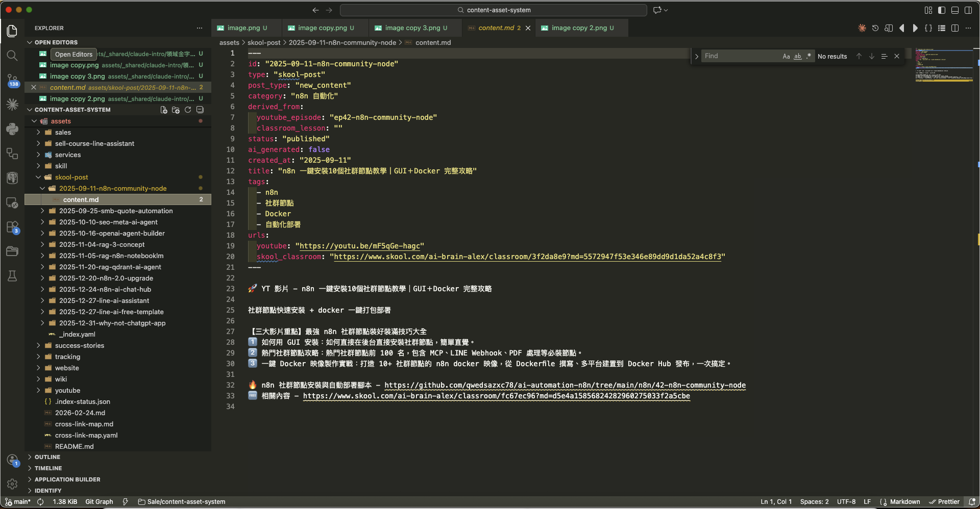This screenshot has width=980, height=509.
Task: Open the Python extension panel icon
Action: [12, 129]
